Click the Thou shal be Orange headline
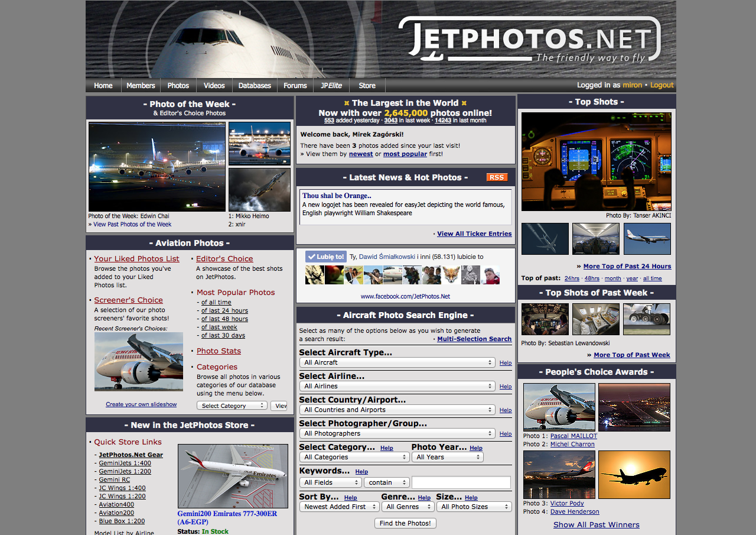The height and width of the screenshot is (535, 756). 337,196
